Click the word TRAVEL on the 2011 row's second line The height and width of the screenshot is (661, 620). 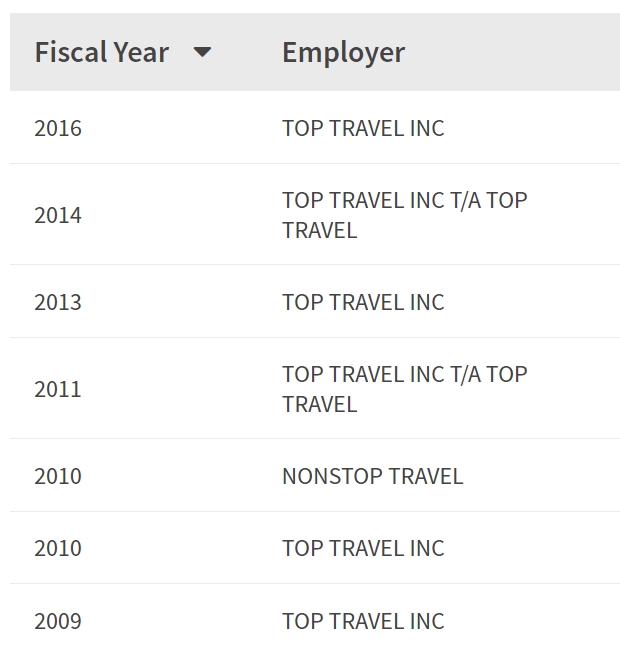pos(319,405)
